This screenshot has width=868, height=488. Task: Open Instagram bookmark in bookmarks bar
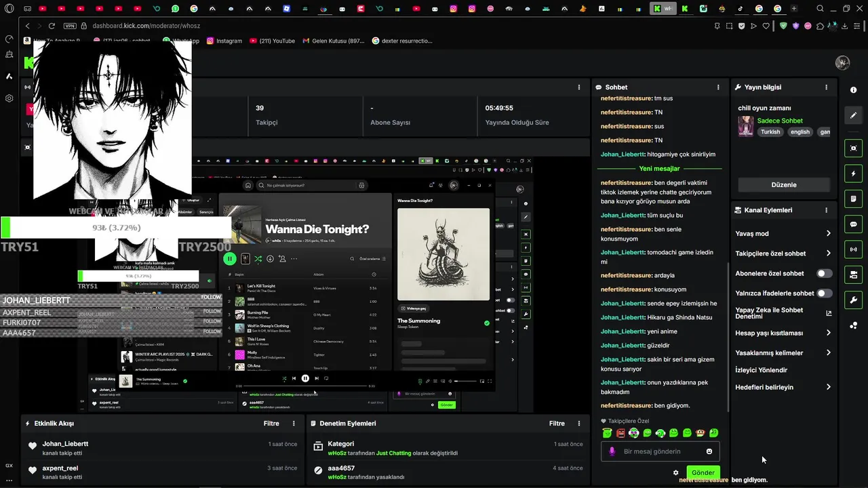click(224, 41)
